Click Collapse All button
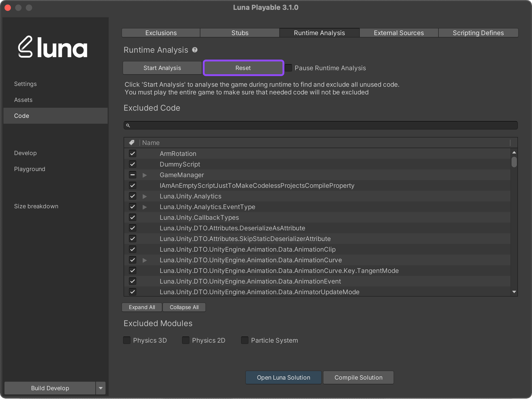This screenshot has height=399, width=532. 184,307
